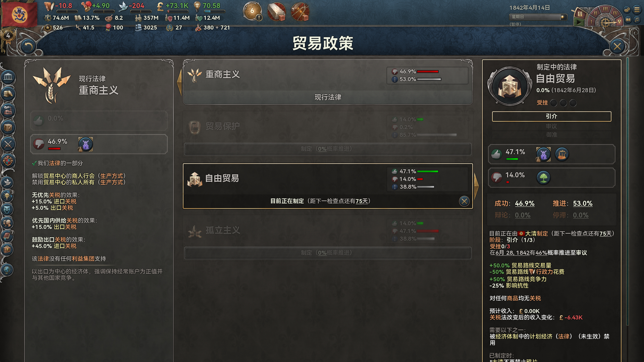The width and height of the screenshot is (644, 362).
Task: Open the military crossed swords sidebar icon
Action: click(x=8, y=144)
